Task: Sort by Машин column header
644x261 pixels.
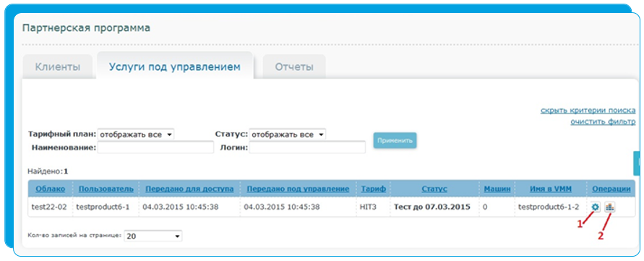Action: [x=497, y=189]
